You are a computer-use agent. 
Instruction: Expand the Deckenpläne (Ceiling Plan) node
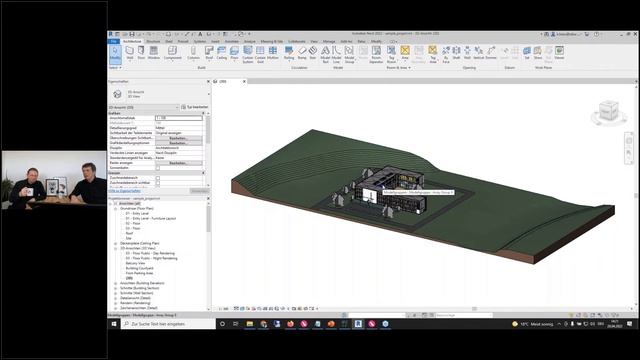116,243
